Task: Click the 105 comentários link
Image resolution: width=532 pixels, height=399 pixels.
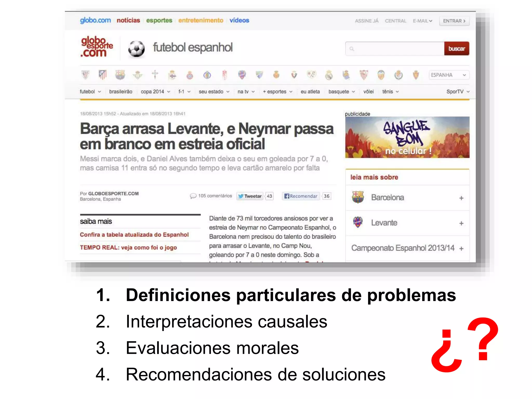Action: click(215, 196)
